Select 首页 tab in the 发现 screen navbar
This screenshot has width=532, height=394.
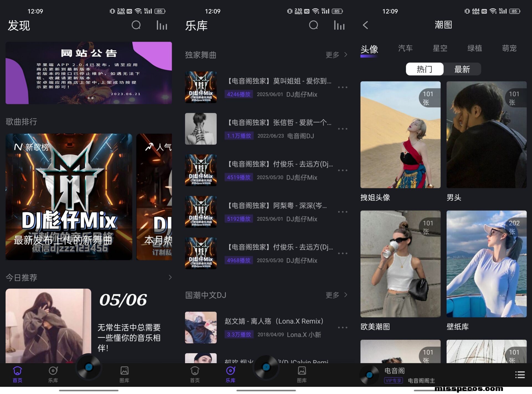[x=17, y=374]
